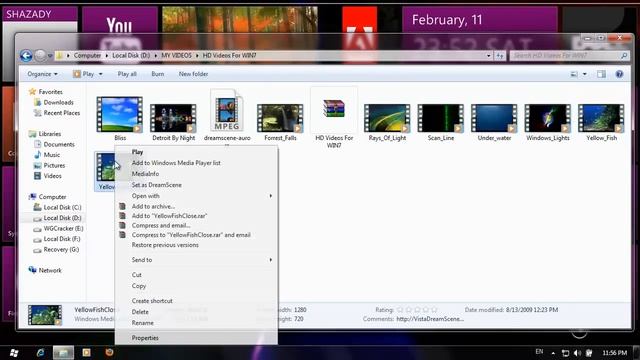Select the Bliss video file
640x360 pixels.
point(120,118)
